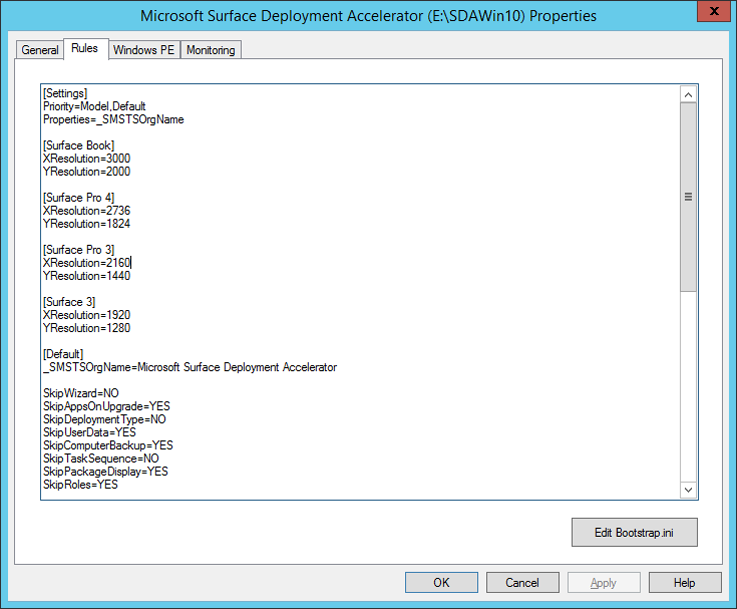The height and width of the screenshot is (609, 737).
Task: Click the Edit Bootstrap.ini button
Action: click(x=635, y=532)
